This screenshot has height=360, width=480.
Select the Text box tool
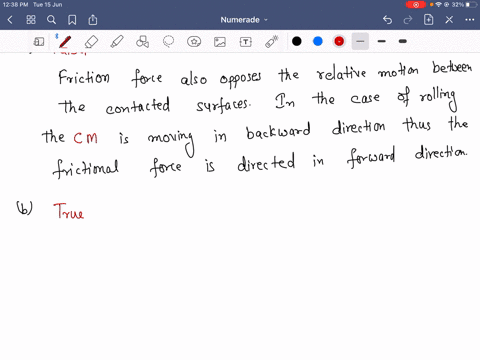coord(246,42)
